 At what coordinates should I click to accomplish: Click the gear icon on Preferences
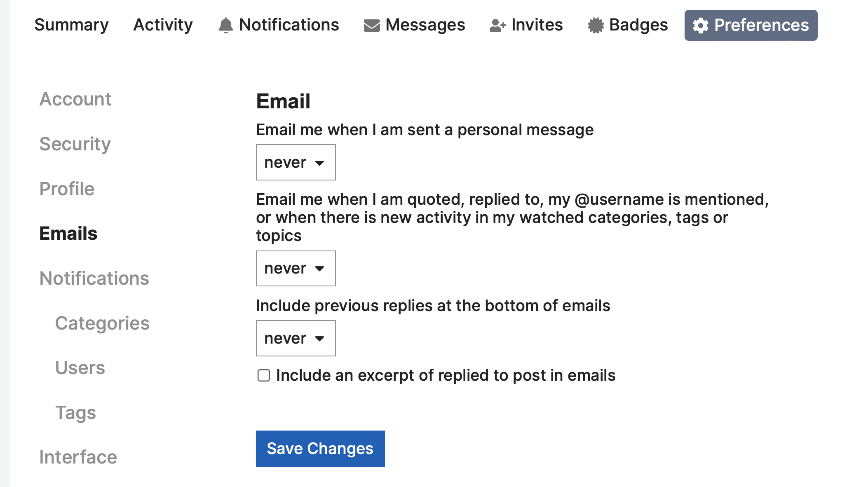[x=700, y=26]
